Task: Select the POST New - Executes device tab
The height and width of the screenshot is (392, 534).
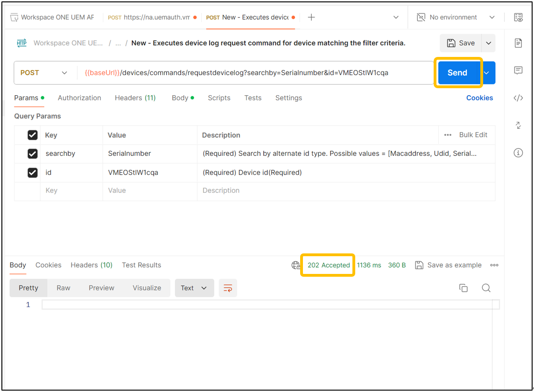Action: (251, 17)
